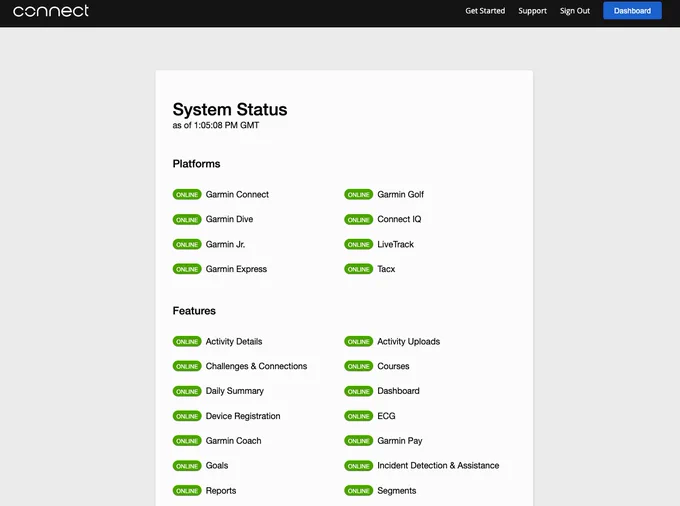Screen dimensions: 680x506
Task: Select the Reports feature name
Action: pos(221,491)
